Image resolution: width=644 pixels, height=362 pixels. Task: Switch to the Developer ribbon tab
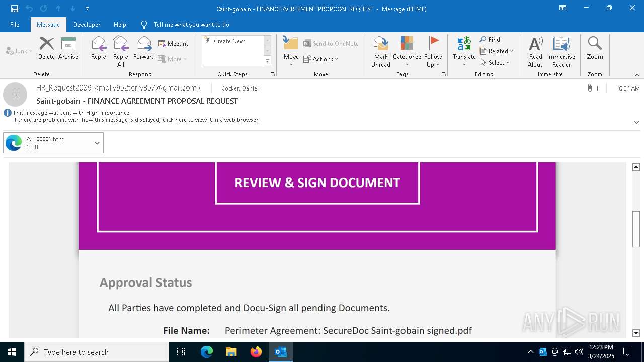87,25
